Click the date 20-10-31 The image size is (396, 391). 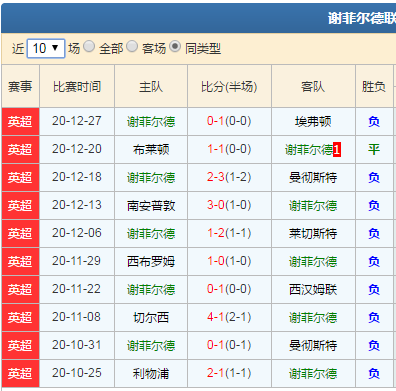click(x=77, y=345)
